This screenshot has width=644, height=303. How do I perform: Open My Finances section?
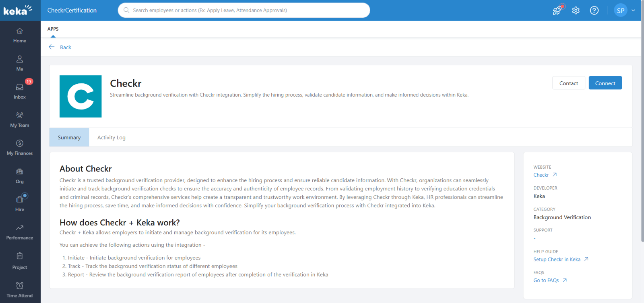pos(20,148)
